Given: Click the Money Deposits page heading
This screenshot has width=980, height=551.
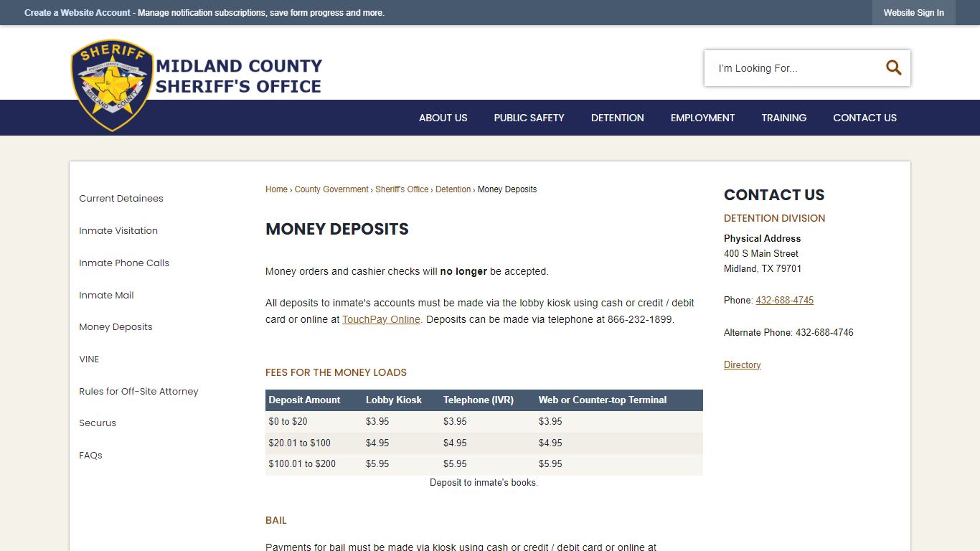Looking at the screenshot, I should (x=337, y=229).
